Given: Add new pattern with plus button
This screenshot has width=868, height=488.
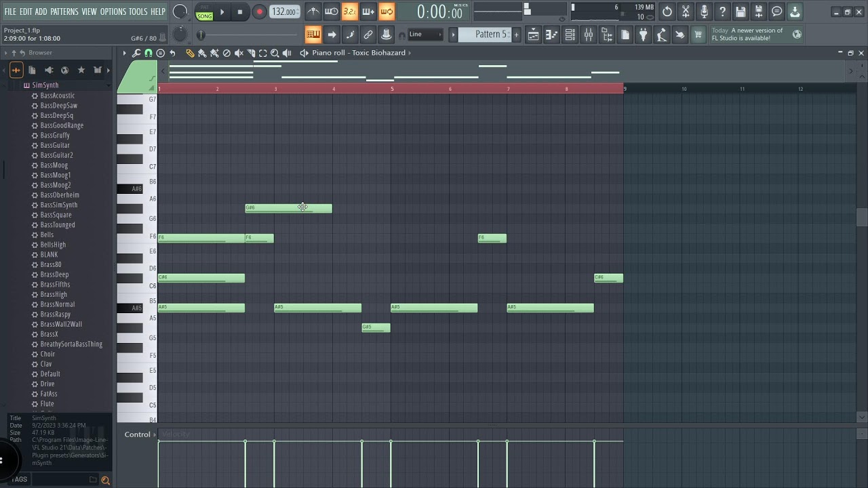Looking at the screenshot, I should click(x=516, y=35).
